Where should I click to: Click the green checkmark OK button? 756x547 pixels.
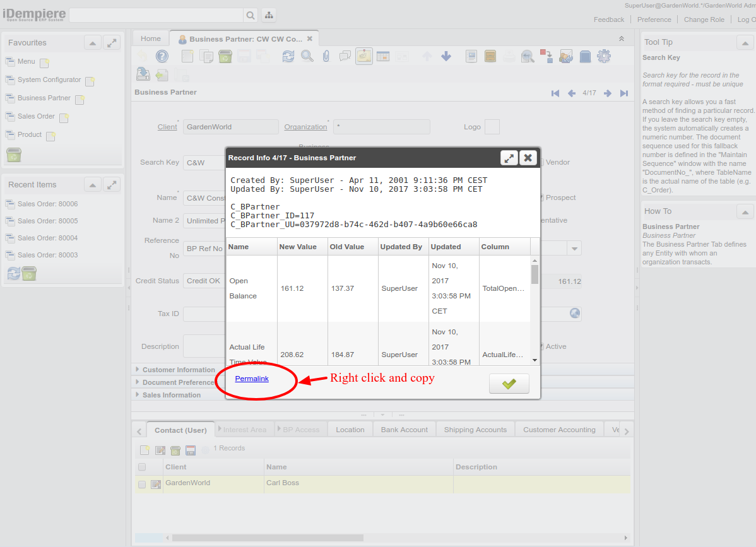point(509,384)
